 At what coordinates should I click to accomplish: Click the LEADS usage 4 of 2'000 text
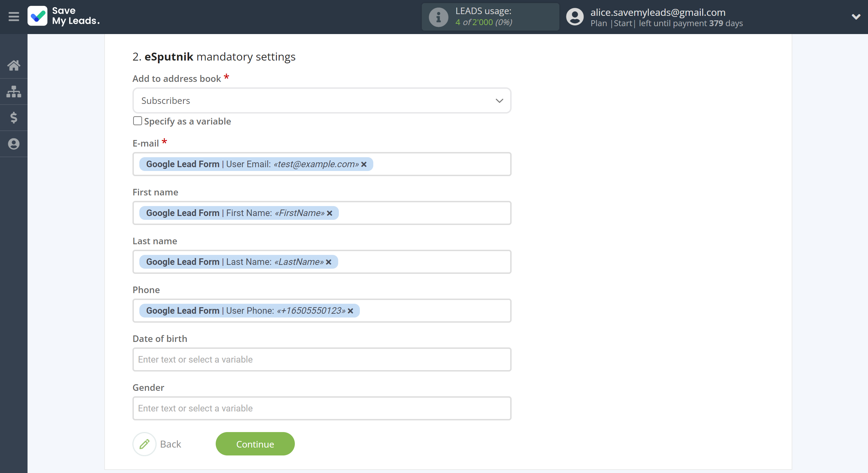pos(484,22)
